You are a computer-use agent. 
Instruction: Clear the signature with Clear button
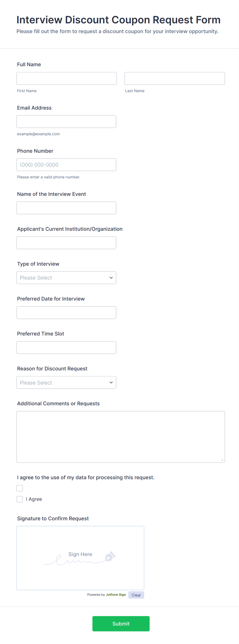pos(136,595)
